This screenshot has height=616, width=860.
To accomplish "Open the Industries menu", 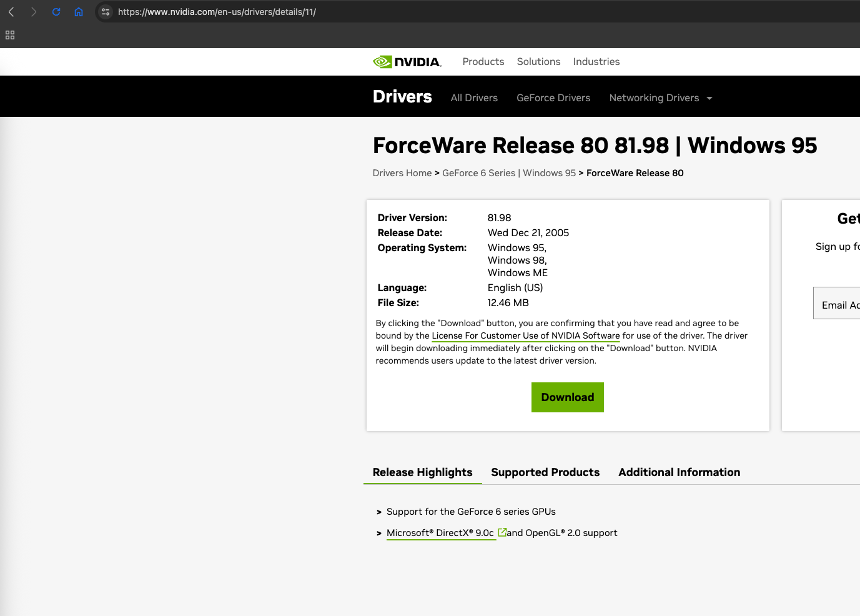I will point(596,62).
